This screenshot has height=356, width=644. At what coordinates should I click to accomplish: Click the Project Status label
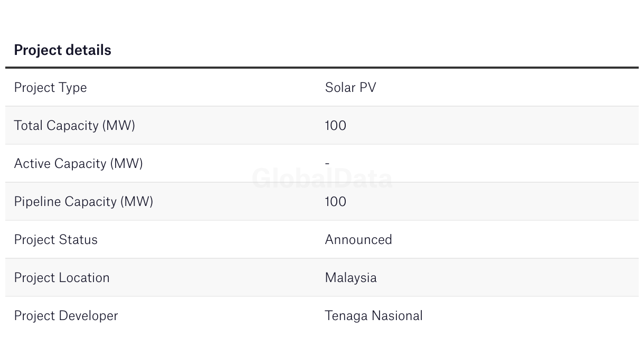click(55, 240)
